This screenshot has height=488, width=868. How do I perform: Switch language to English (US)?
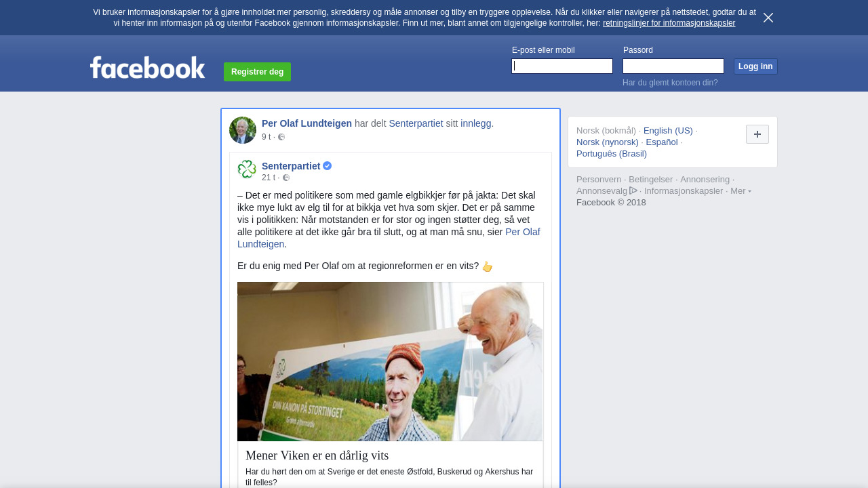[668, 131]
